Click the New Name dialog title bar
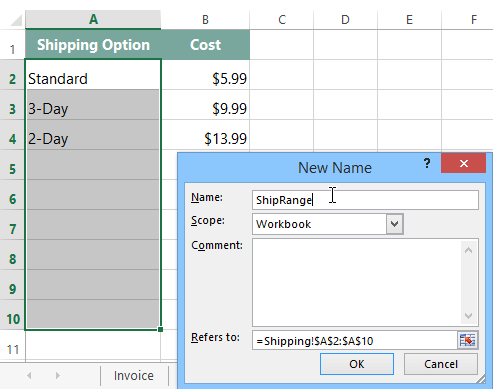This screenshot has width=493, height=389. coord(334,167)
